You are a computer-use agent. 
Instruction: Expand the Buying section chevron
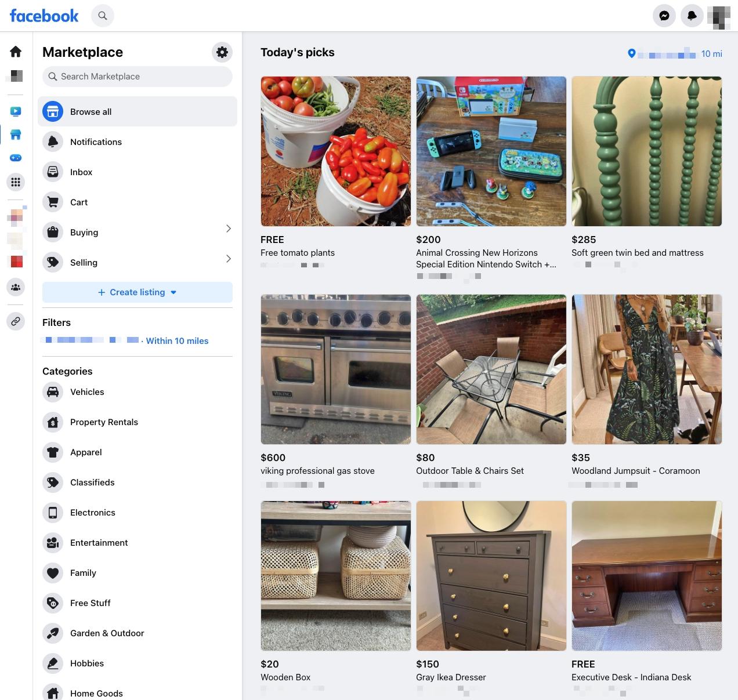pyautogui.click(x=228, y=229)
